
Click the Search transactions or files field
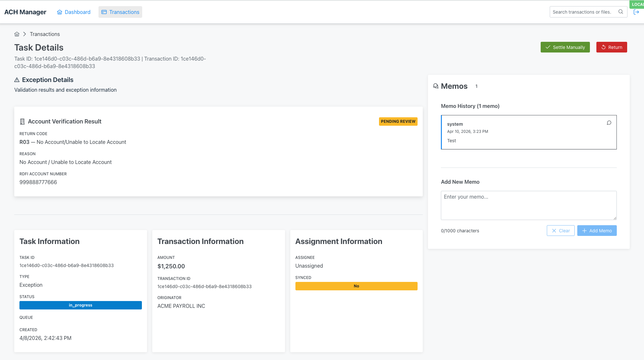pos(583,12)
